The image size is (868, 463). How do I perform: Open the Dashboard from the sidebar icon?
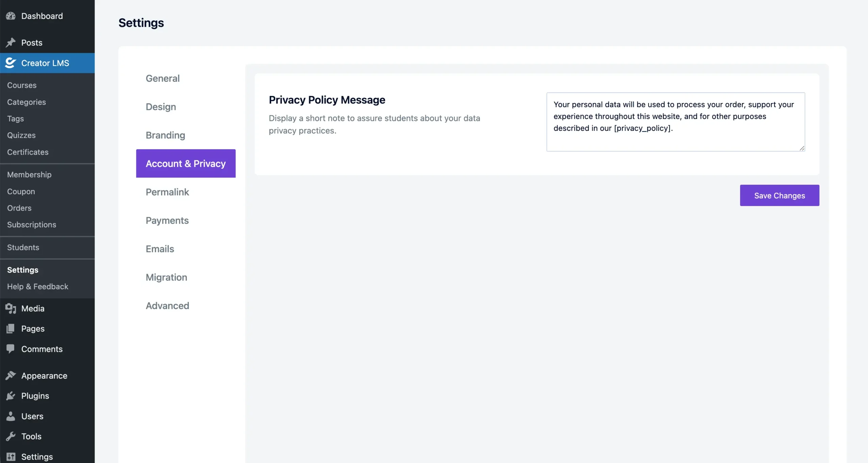click(x=11, y=16)
